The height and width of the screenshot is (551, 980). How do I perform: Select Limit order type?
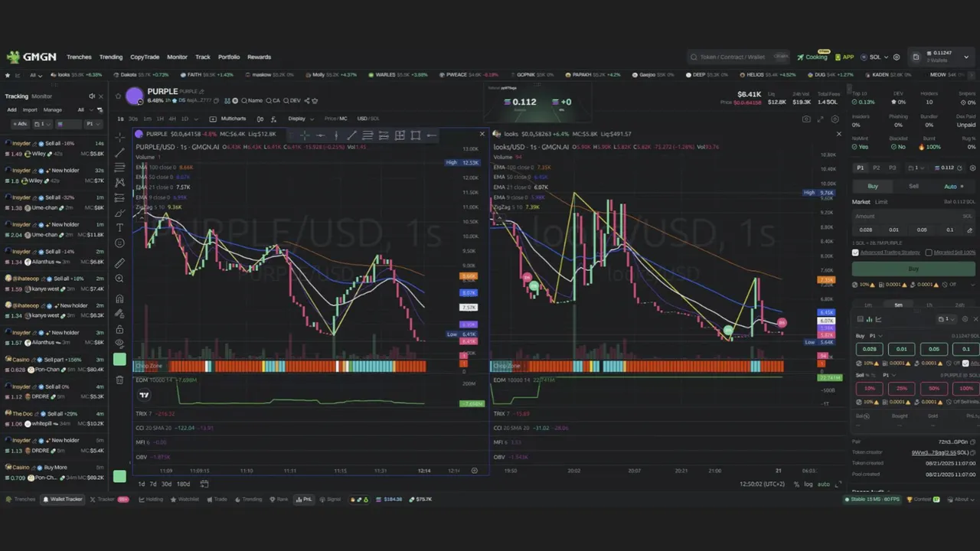(x=881, y=202)
